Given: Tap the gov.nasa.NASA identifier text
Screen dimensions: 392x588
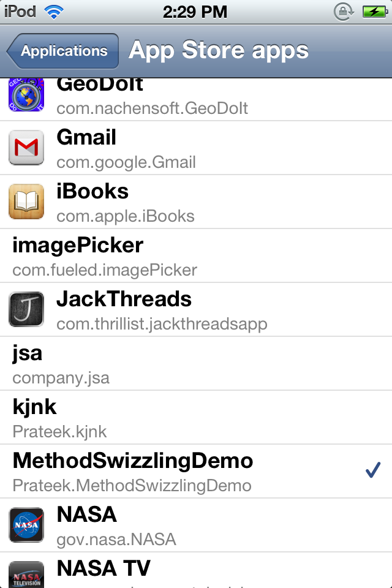Looking at the screenshot, I should (x=116, y=540).
